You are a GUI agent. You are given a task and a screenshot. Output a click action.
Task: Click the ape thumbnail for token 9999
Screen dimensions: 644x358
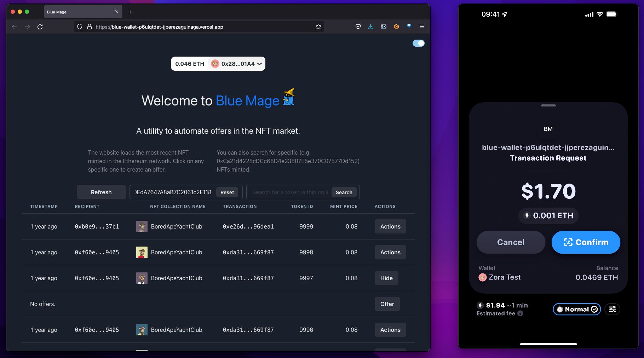point(142,226)
